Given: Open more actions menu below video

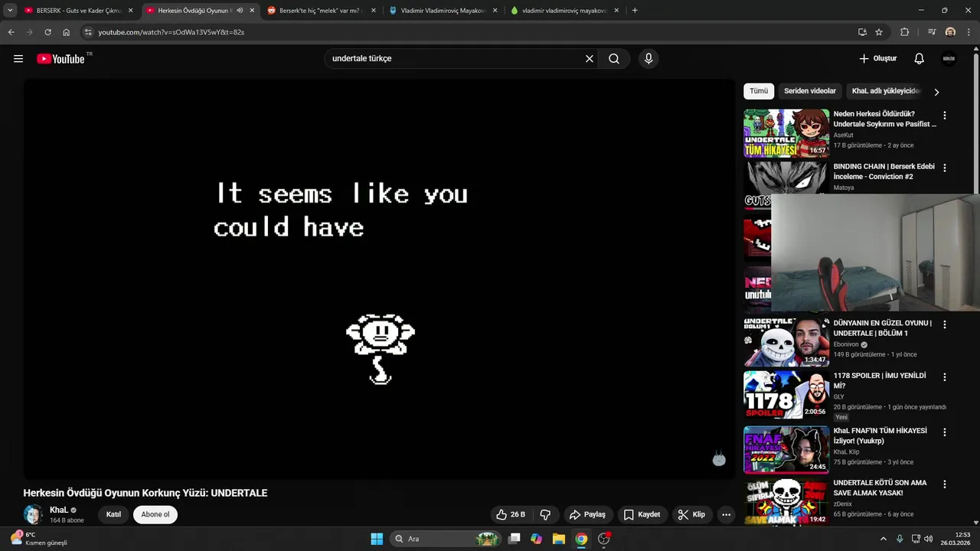Looking at the screenshot, I should point(726,514).
